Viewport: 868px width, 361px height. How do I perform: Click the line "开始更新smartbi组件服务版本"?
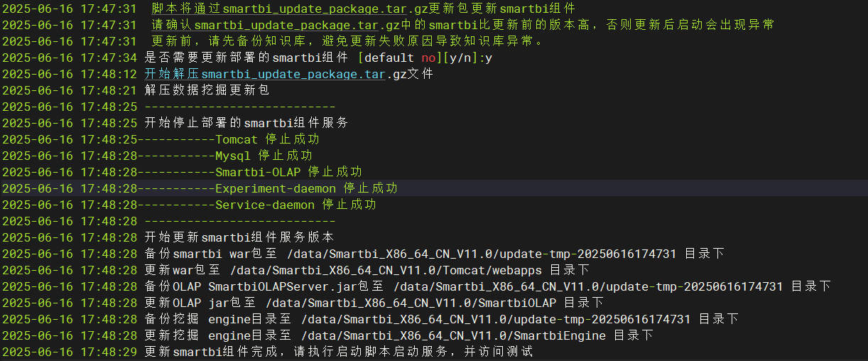coord(239,237)
